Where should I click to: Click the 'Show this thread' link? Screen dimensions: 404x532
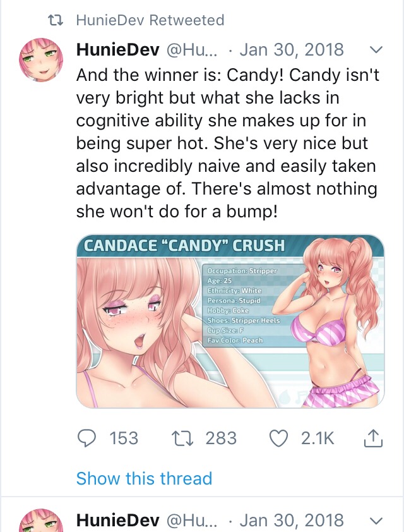tap(144, 478)
